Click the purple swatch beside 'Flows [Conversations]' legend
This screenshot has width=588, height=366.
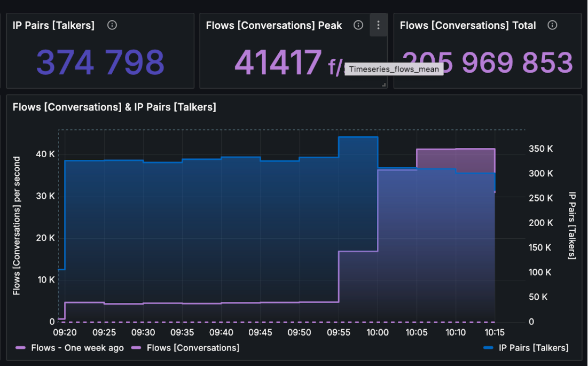[137, 348]
